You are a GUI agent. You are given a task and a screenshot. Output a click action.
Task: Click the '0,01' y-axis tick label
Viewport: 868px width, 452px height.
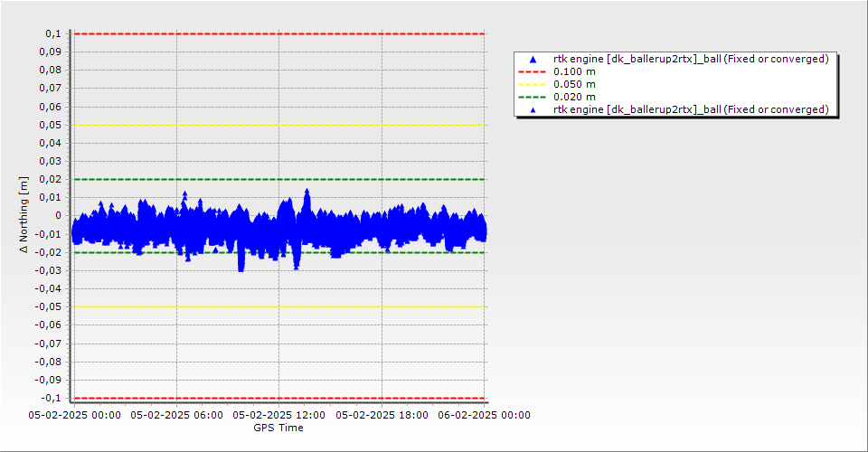pos(51,197)
